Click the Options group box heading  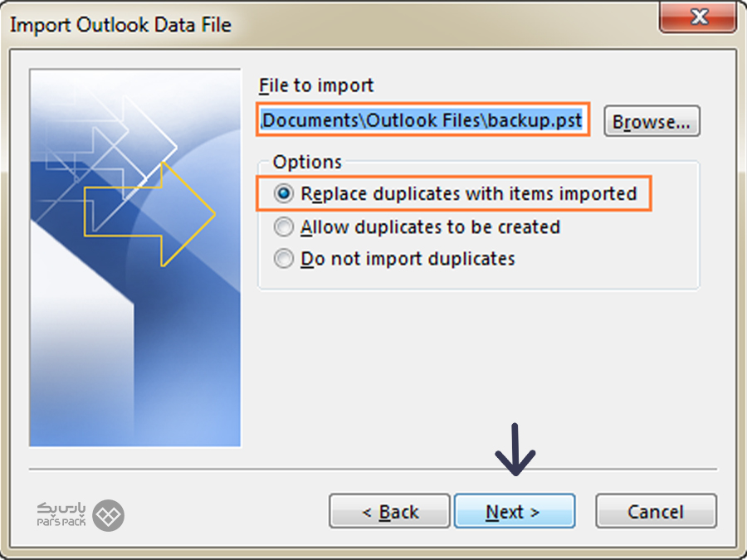(x=307, y=162)
